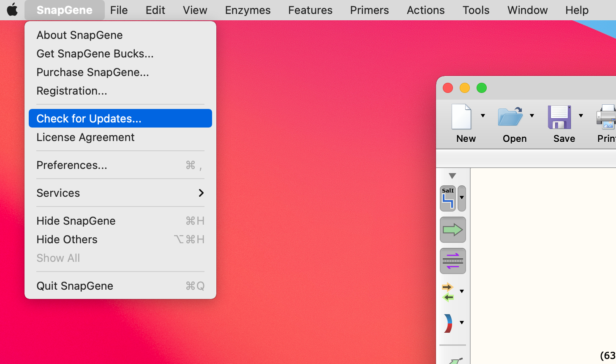This screenshot has height=364, width=616.
Task: Toggle the purple arrows primers button
Action: [452, 261]
